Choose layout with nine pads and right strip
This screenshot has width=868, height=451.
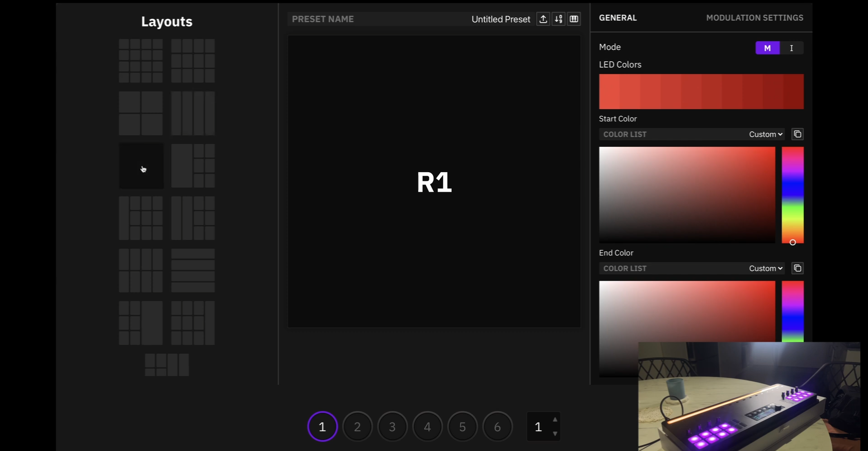click(193, 323)
